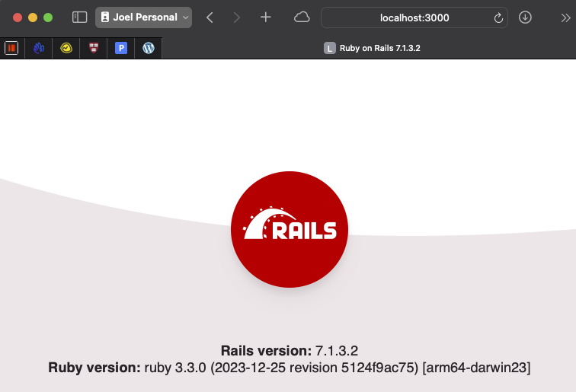Open the blue P icon pinned tab
576x392 pixels.
(121, 48)
